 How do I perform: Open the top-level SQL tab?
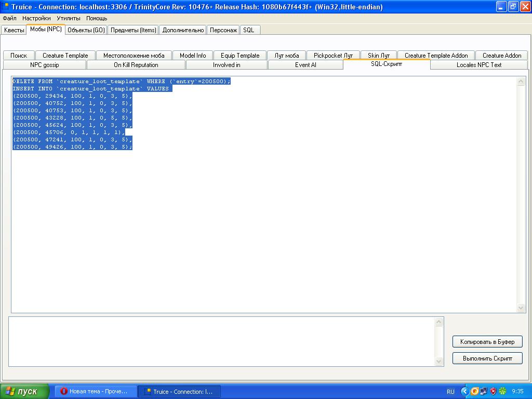pos(249,30)
